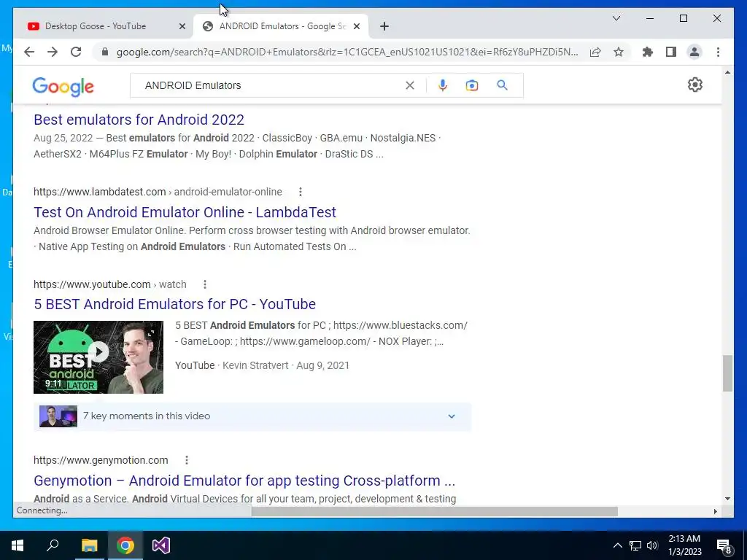Screen dimensions: 747x560
Task: Open a new tab with the plus button
Action: tap(384, 26)
